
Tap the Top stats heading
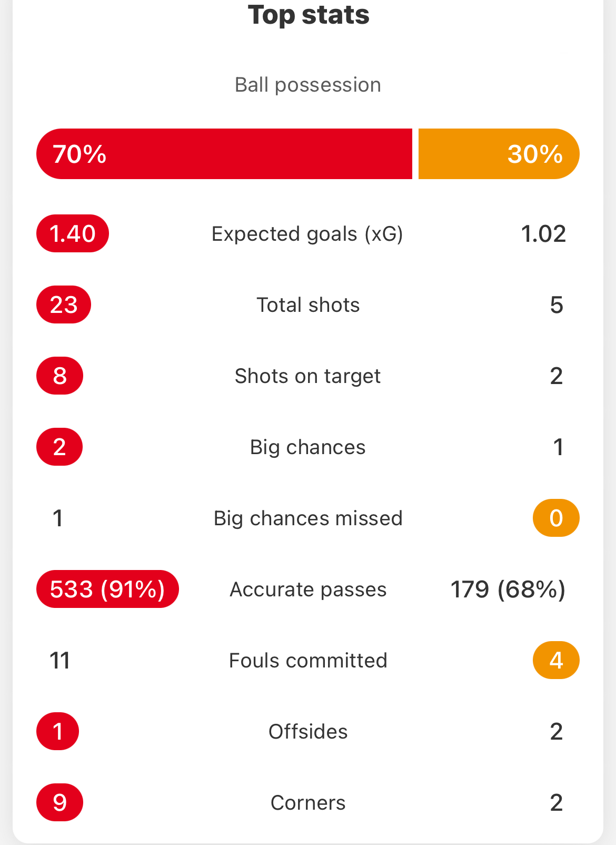coord(309,15)
